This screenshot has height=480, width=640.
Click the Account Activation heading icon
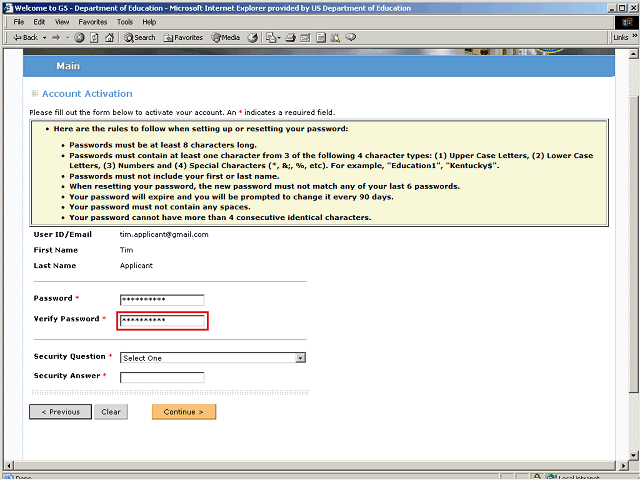coord(35,94)
